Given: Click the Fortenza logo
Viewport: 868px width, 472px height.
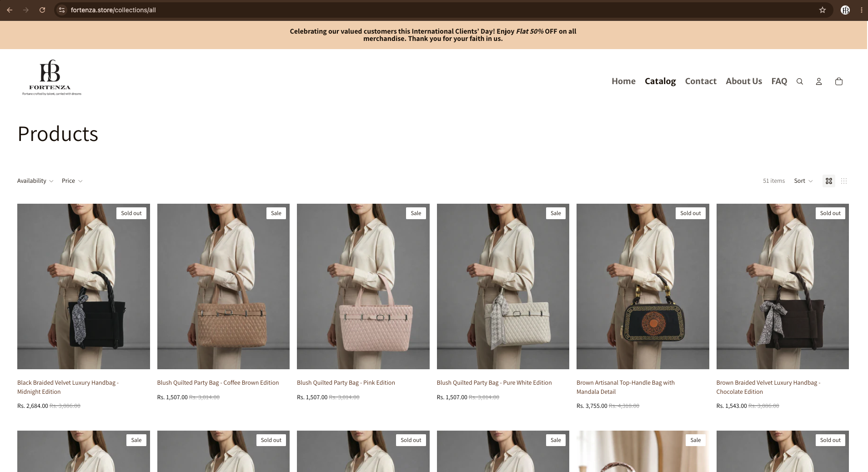Looking at the screenshot, I should click(51, 77).
